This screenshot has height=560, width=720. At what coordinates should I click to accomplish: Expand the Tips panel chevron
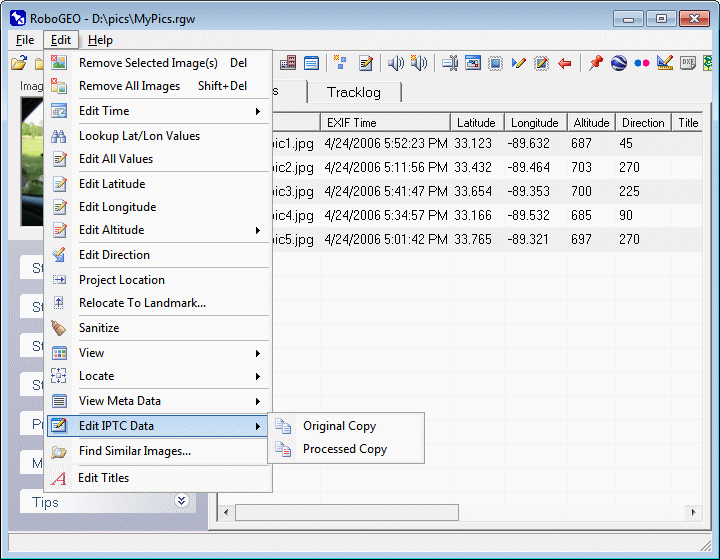181,500
